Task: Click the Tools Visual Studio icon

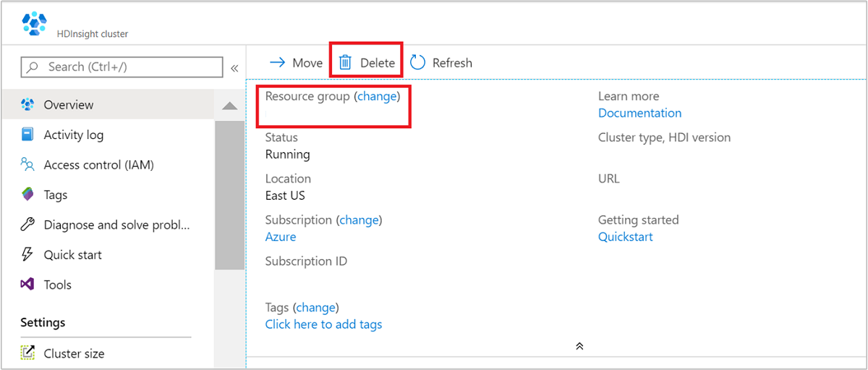Action: click(x=27, y=285)
